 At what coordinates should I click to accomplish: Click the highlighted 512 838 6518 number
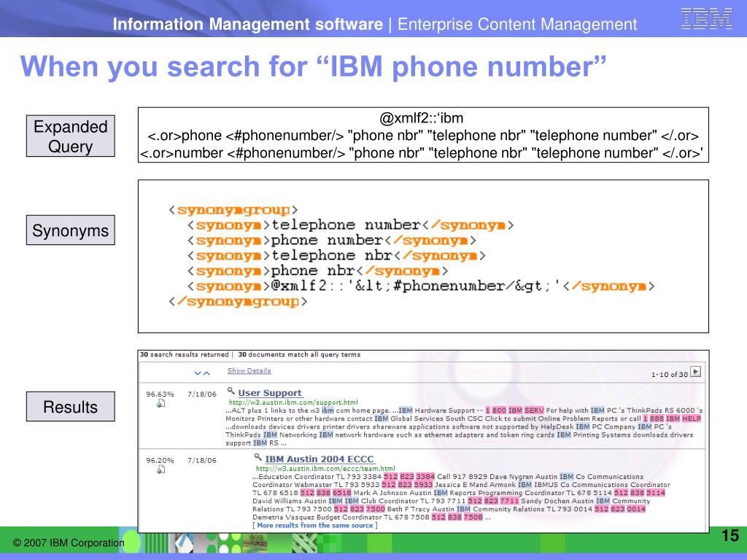[x=326, y=493]
